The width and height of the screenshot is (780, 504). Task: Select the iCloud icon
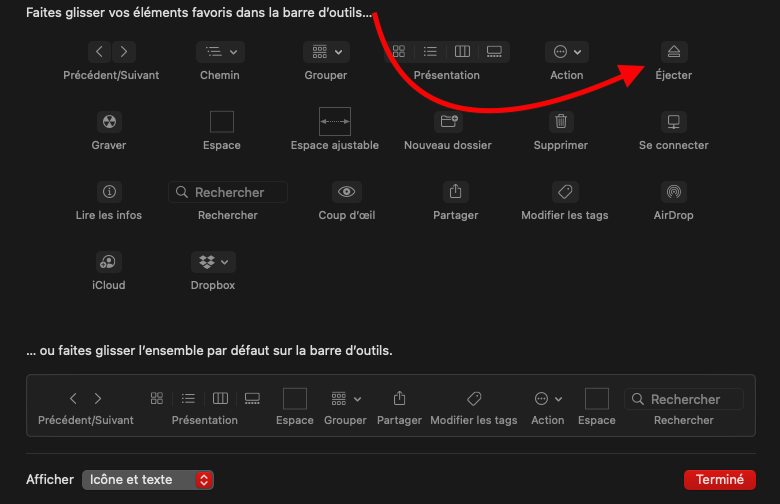[x=109, y=262]
